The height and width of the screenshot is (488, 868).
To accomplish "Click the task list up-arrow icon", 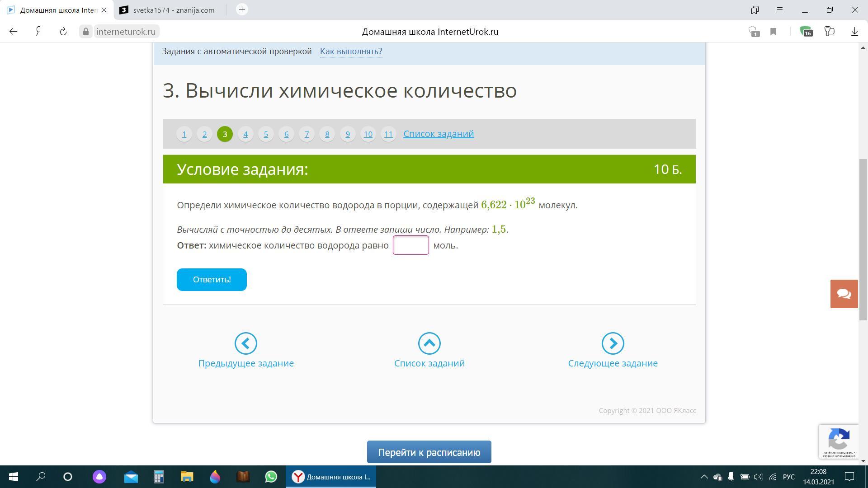I will click(429, 343).
